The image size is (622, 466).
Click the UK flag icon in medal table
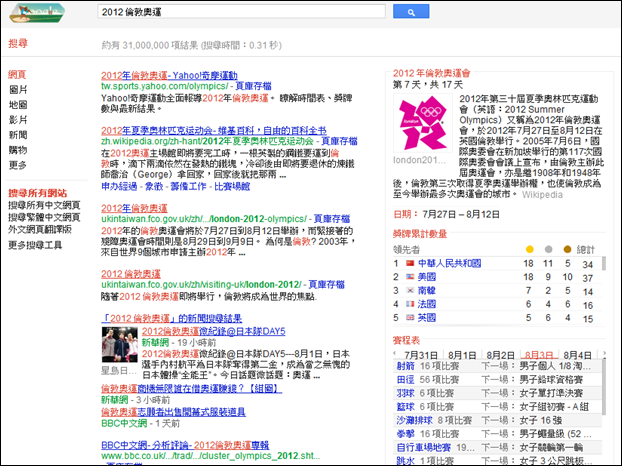[x=410, y=318]
